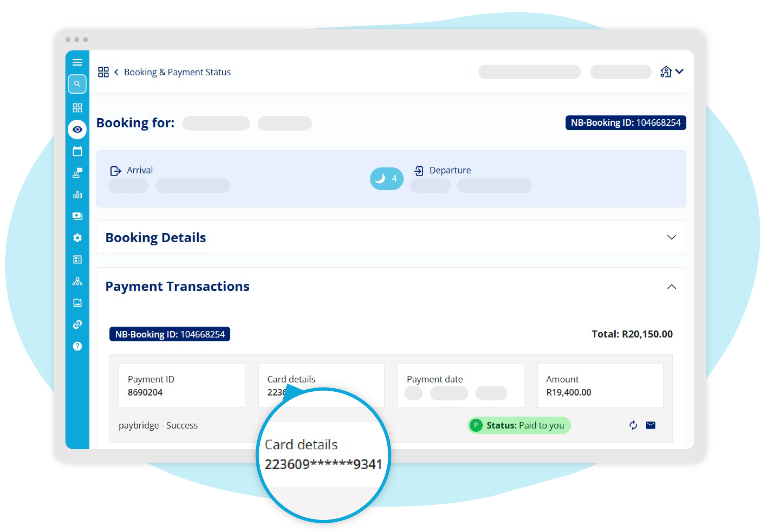Viewport: 766px width, 532px height.
Task: Open the help question mark icon
Action: tap(77, 346)
